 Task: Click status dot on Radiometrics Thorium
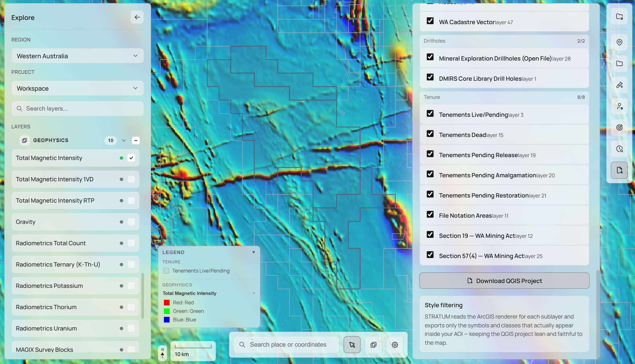pos(121,307)
